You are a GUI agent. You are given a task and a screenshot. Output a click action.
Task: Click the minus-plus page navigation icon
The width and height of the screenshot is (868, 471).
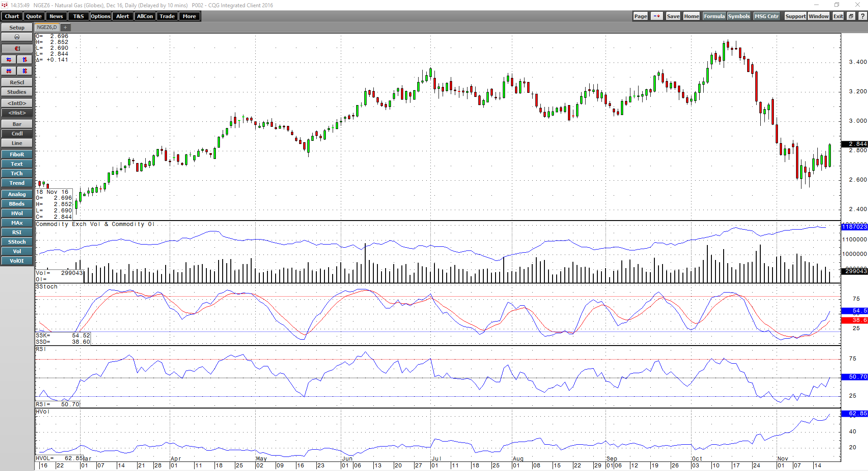tap(657, 16)
